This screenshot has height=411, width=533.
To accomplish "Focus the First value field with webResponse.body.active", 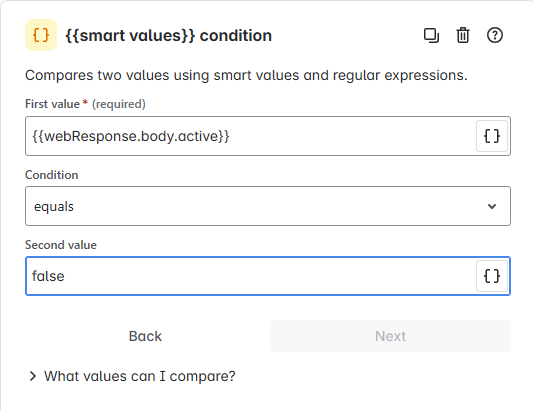I will (x=251, y=136).
